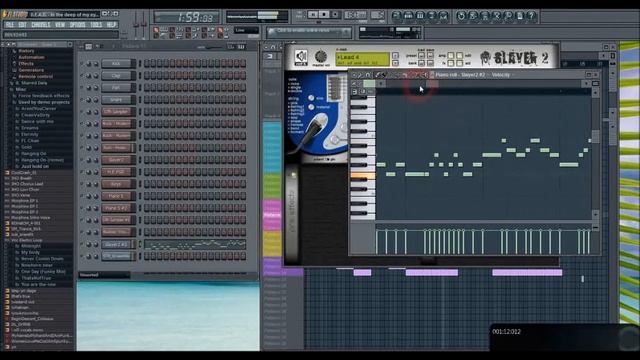Open the playlist window from toolbar shortcut

click(397, 16)
